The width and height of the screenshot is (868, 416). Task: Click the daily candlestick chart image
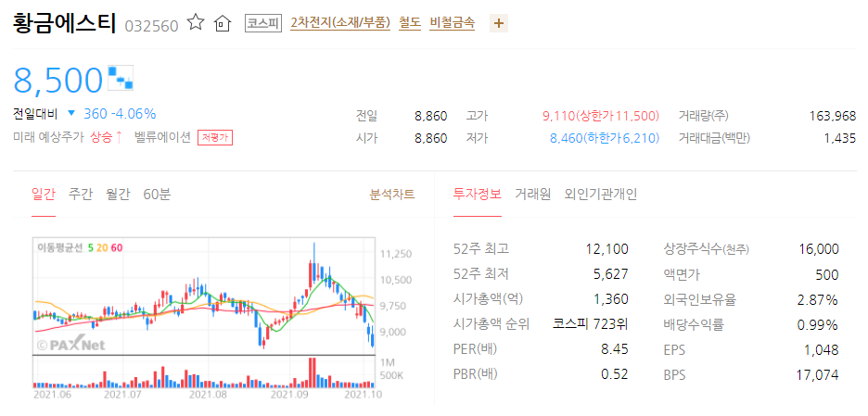click(204, 296)
